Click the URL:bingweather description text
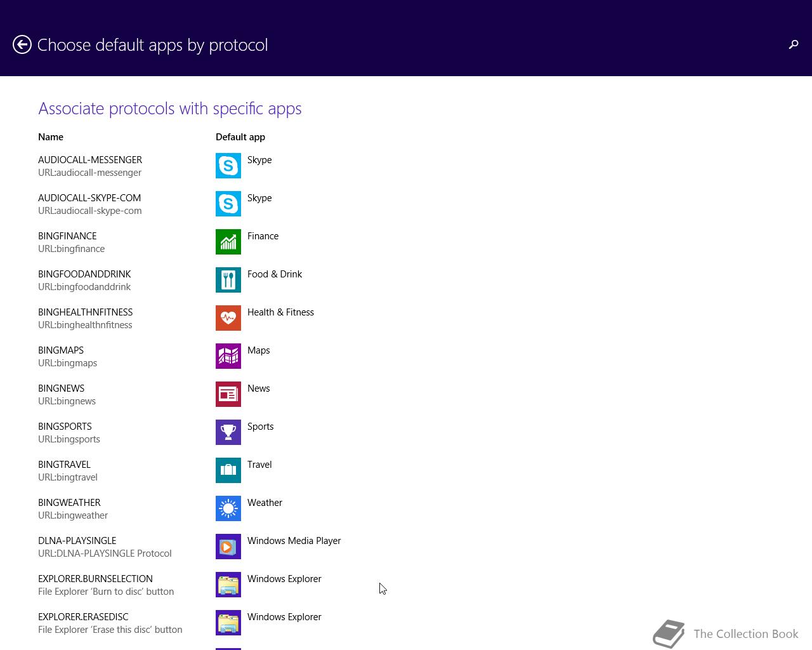The image size is (812, 650). tap(73, 515)
